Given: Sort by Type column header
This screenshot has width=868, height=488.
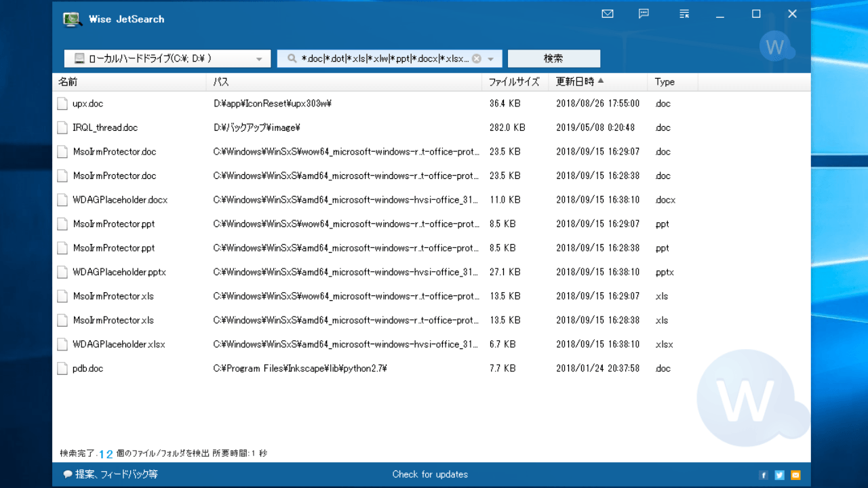Looking at the screenshot, I should click(673, 82).
